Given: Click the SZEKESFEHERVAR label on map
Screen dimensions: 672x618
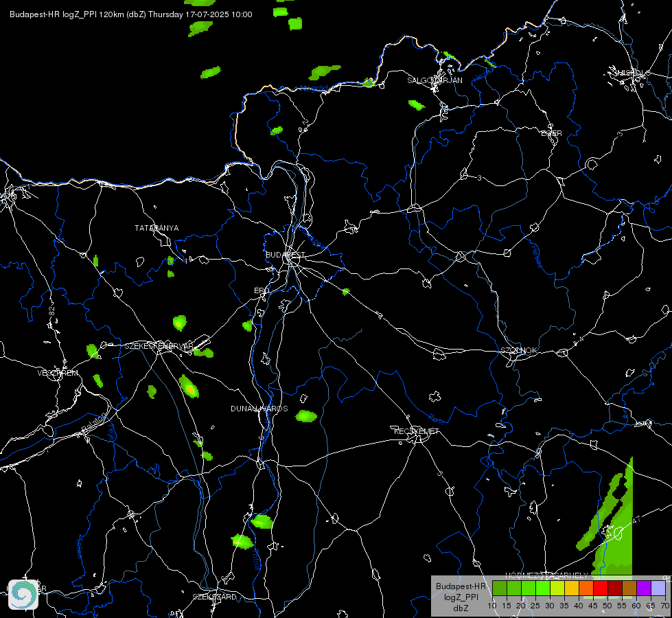Looking at the screenshot, I should click(x=159, y=346).
